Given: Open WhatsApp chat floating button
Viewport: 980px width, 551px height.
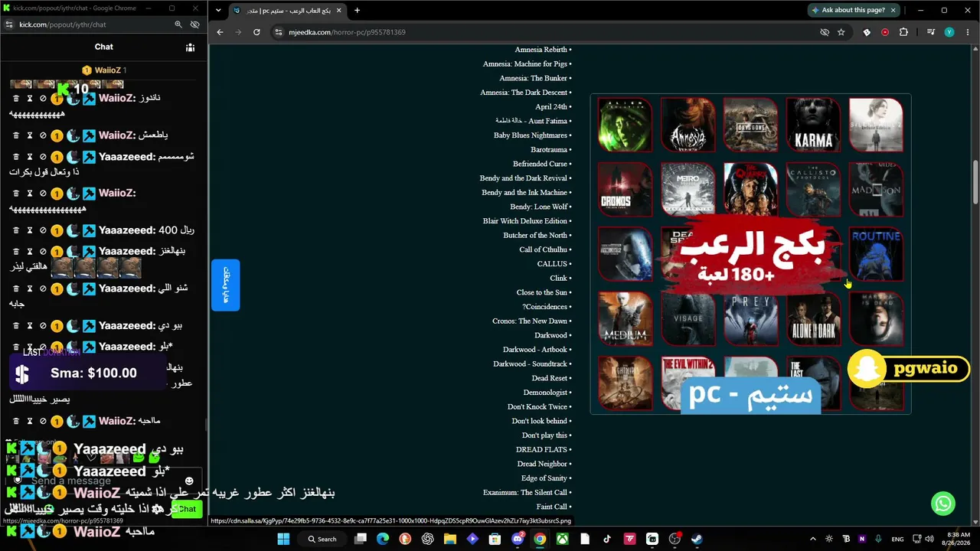Looking at the screenshot, I should click(x=943, y=504).
